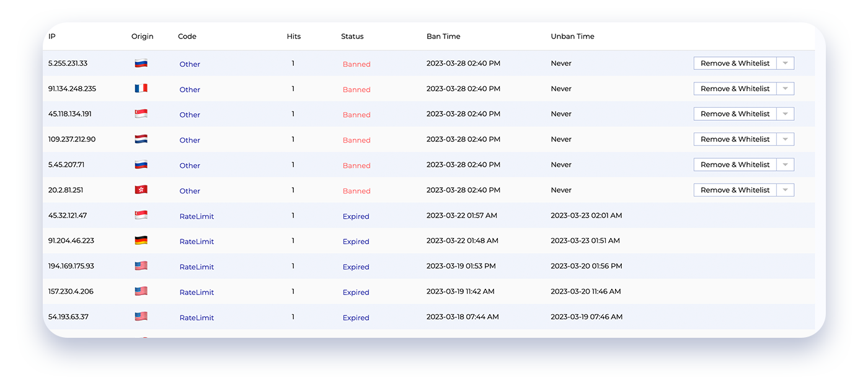Image resolution: width=868 pixels, height=388 pixels.
Task: Open the whitelist dropdown for 20.2.81.251
Action: click(786, 190)
